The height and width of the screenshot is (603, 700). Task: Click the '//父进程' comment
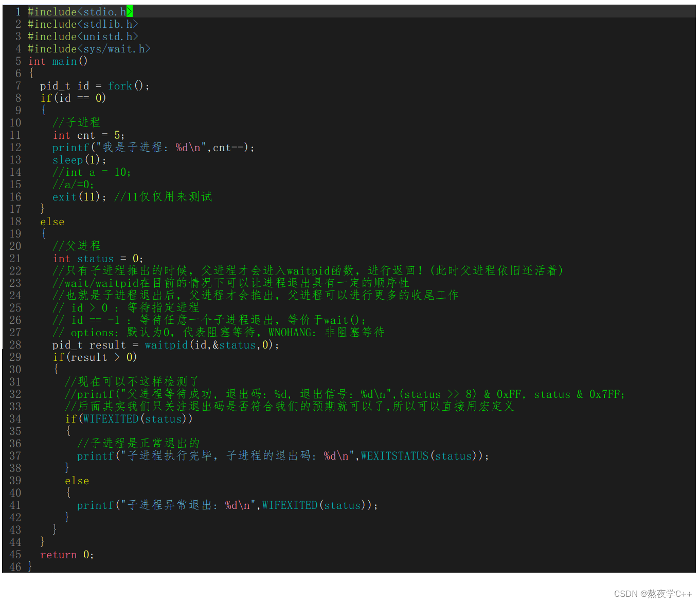(77, 246)
